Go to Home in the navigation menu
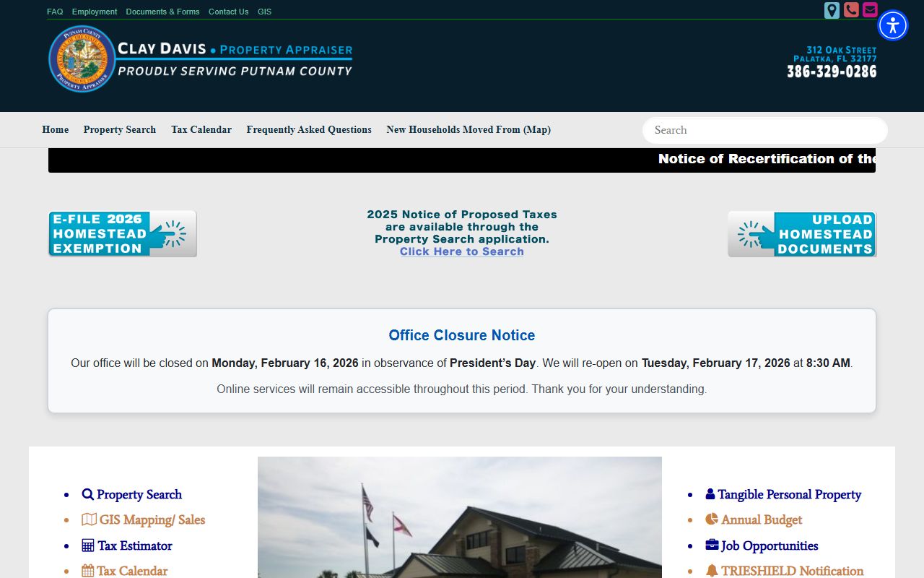The image size is (924, 578). (56, 130)
